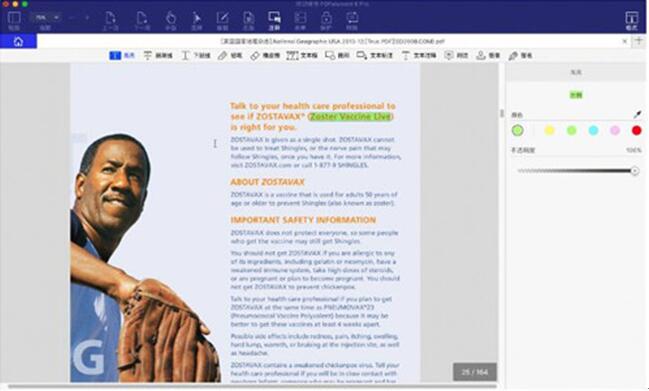
Task: Open the Edit section in top toolbar
Action: pyautogui.click(x=222, y=21)
